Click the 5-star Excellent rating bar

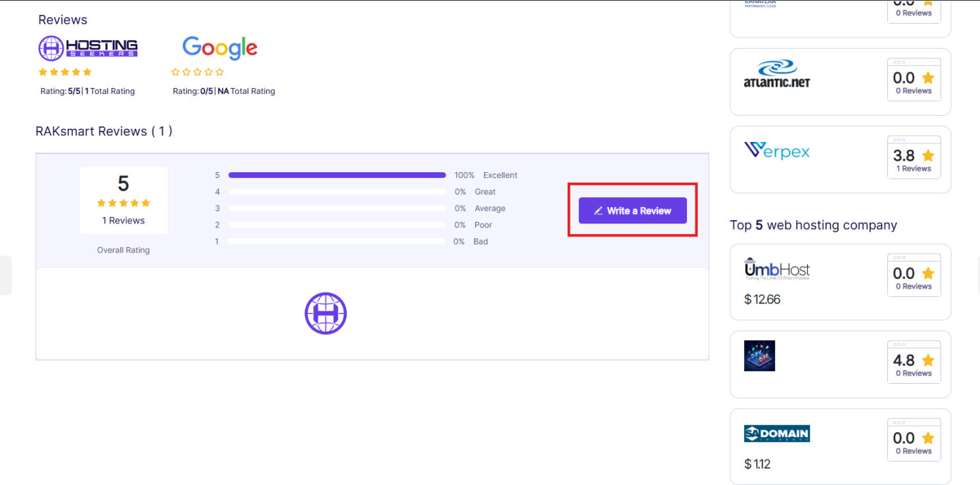point(337,175)
